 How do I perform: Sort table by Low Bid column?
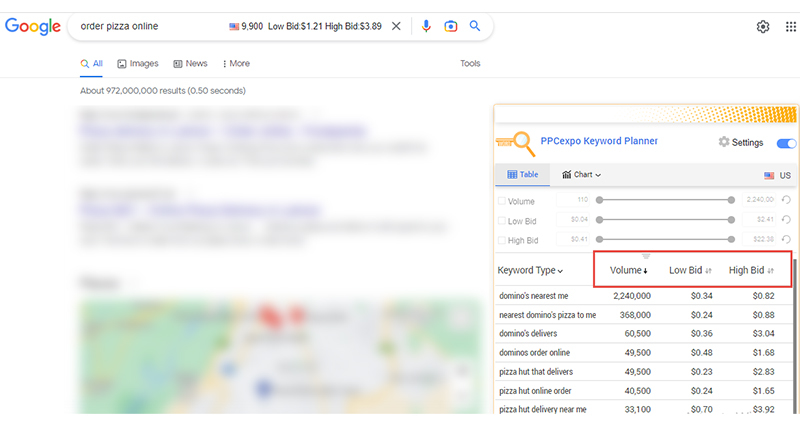pyautogui.click(x=690, y=270)
